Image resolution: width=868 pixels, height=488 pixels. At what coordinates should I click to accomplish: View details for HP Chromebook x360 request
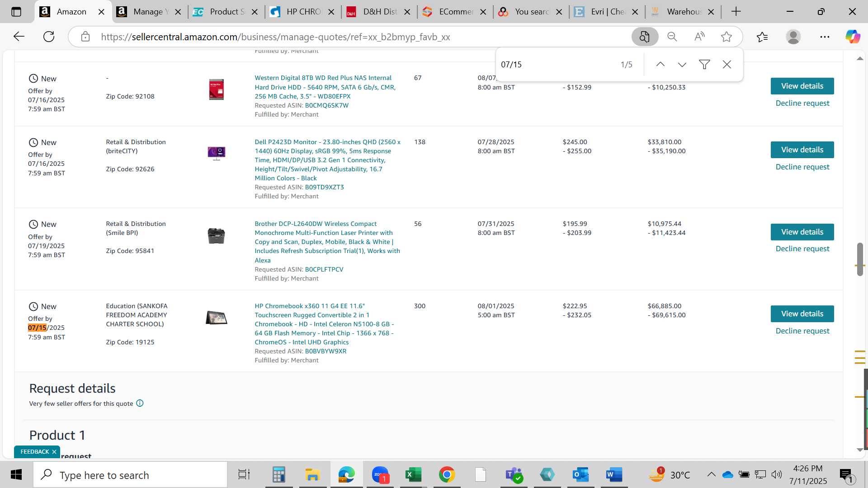(x=802, y=314)
